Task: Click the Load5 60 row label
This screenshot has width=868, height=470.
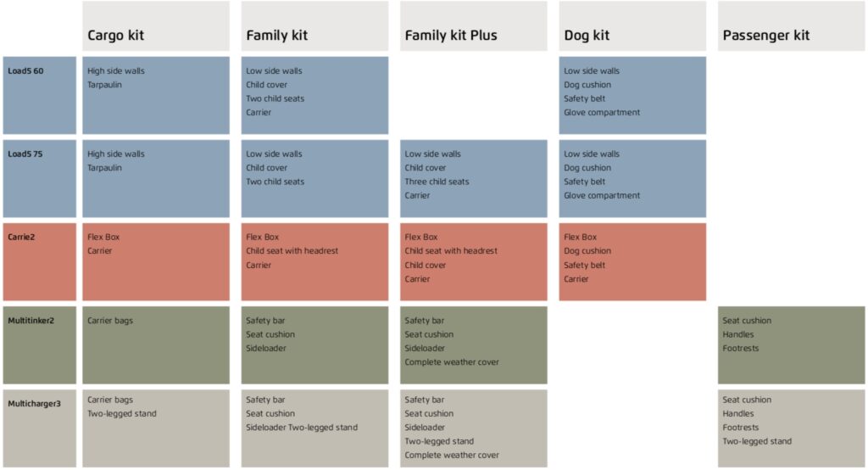Action: click(39, 95)
